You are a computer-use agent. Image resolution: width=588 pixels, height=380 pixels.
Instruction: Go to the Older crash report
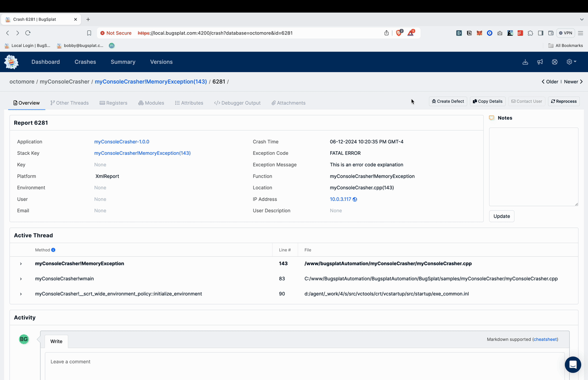[550, 82]
